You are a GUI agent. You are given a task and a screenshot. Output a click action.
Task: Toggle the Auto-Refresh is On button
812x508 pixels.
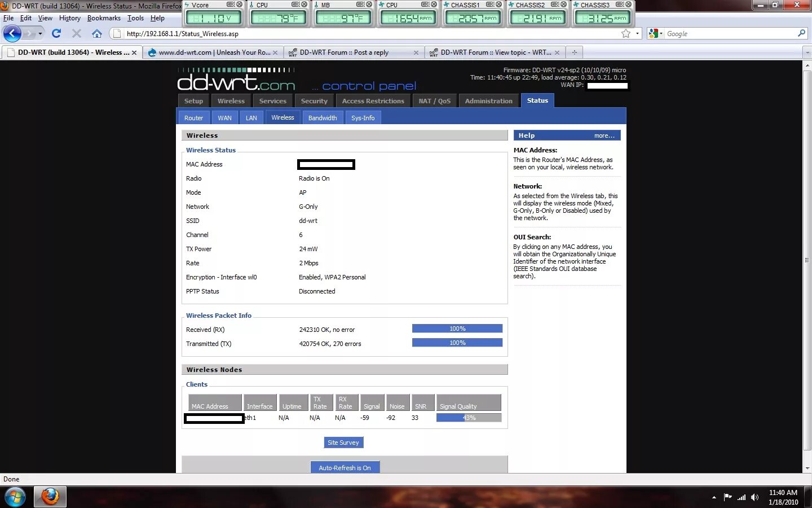coord(345,467)
